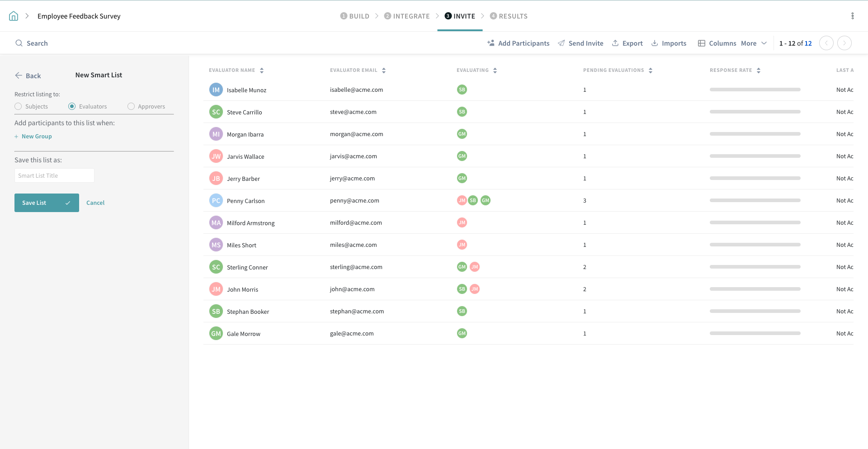Sort by Pending Evaluations column
Viewport: 868px width, 449px height.
pyautogui.click(x=651, y=71)
